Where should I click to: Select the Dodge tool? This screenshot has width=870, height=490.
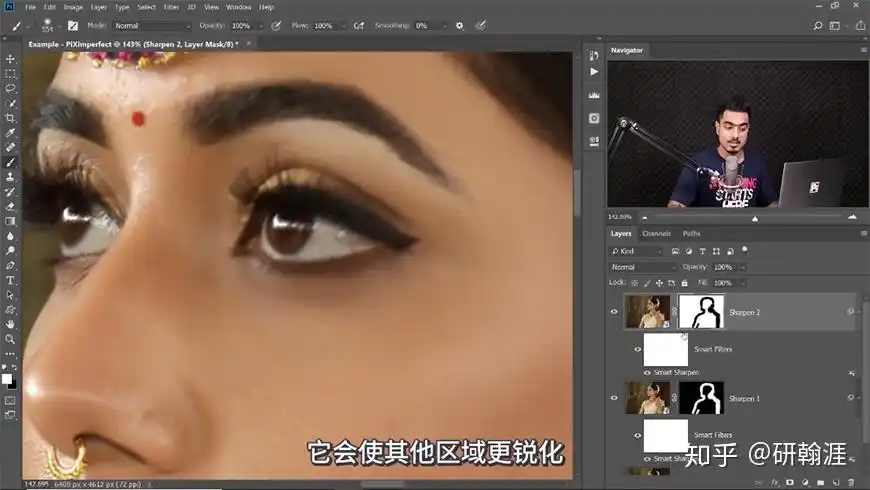[x=10, y=250]
